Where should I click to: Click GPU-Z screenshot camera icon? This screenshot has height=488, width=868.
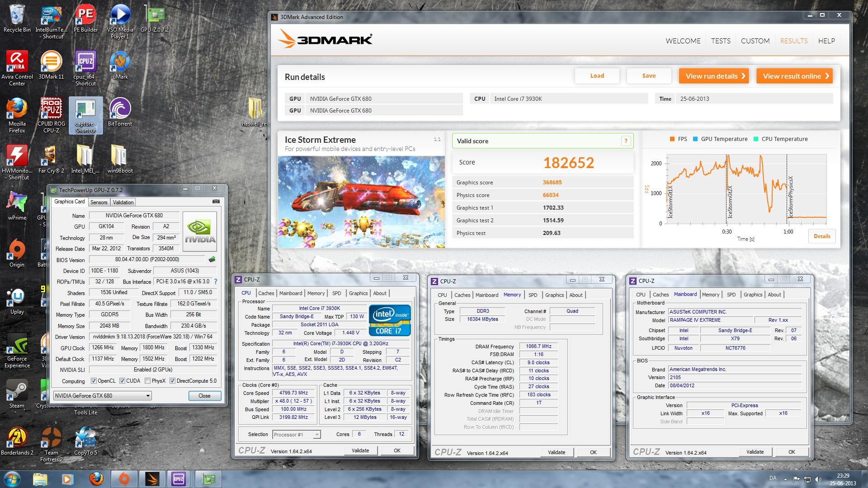click(216, 202)
